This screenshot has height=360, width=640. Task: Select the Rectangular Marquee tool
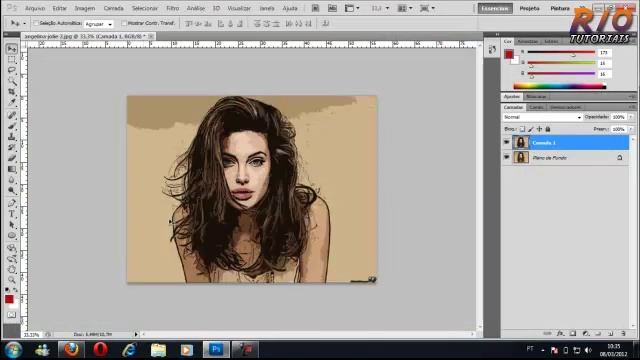tap(12, 60)
